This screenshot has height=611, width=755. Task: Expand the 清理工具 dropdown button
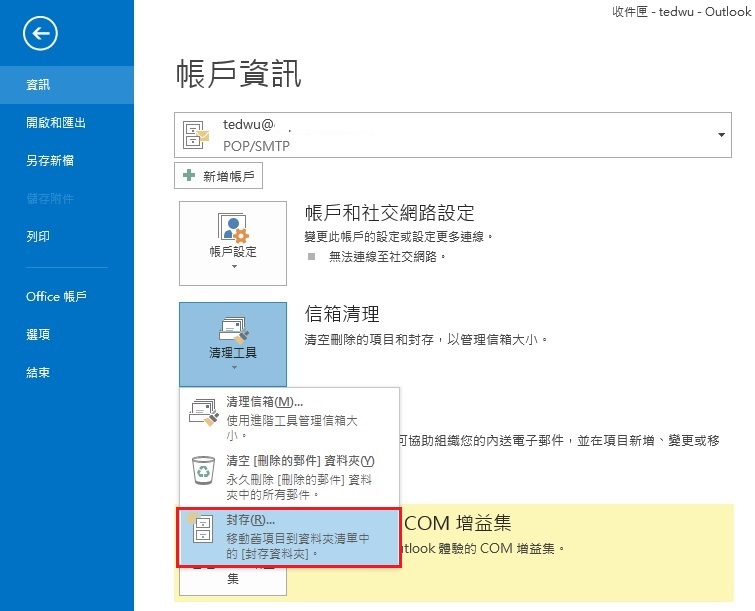[x=233, y=344]
